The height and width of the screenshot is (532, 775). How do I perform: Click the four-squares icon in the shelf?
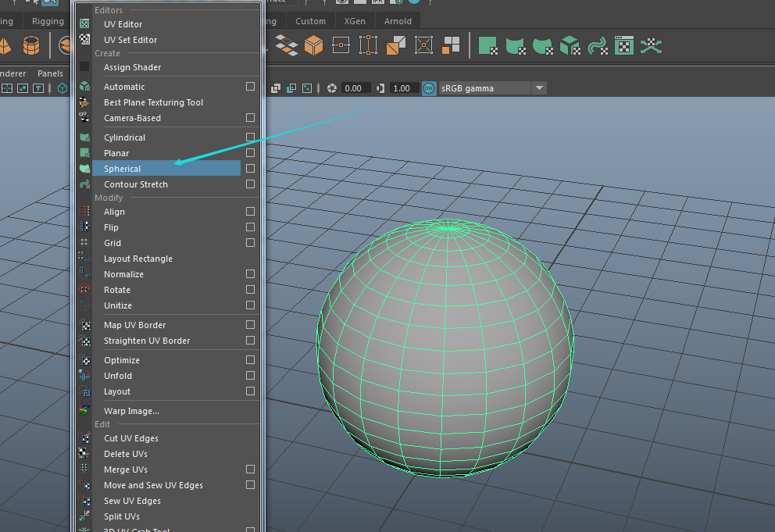click(x=451, y=46)
